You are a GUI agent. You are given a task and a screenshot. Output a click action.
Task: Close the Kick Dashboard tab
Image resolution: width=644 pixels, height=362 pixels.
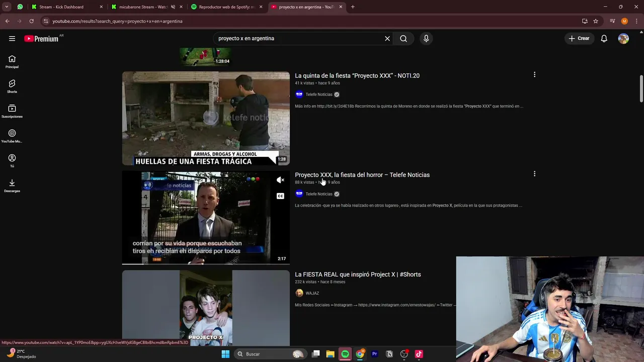pos(101,7)
